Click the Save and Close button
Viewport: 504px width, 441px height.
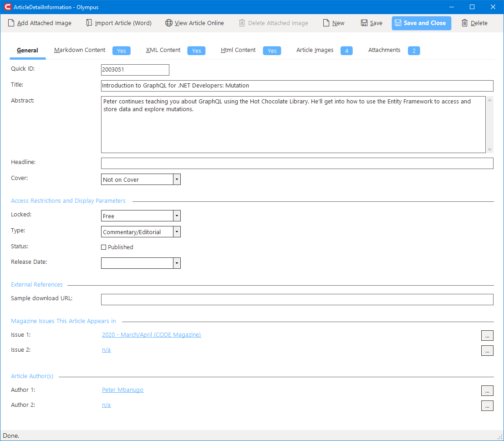tap(422, 23)
